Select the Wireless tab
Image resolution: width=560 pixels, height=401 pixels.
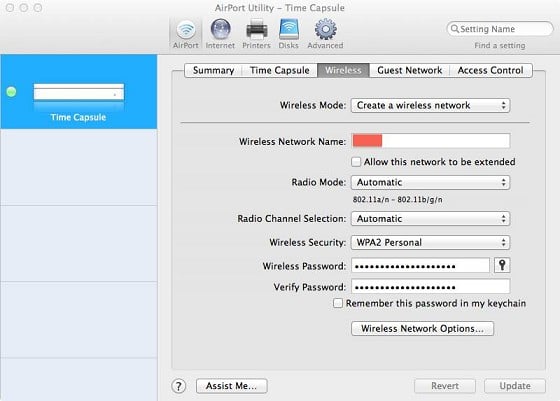pyautogui.click(x=343, y=70)
